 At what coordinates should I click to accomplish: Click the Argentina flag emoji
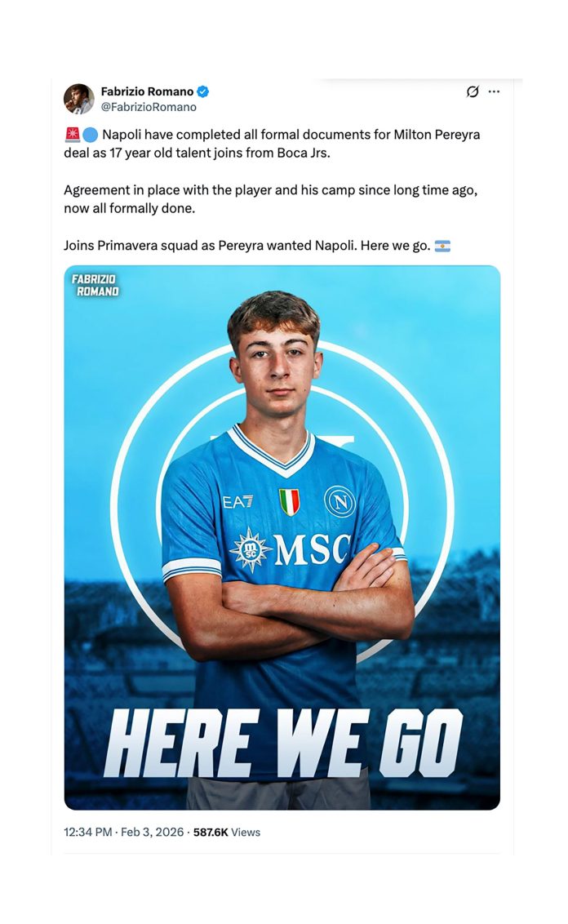point(442,246)
